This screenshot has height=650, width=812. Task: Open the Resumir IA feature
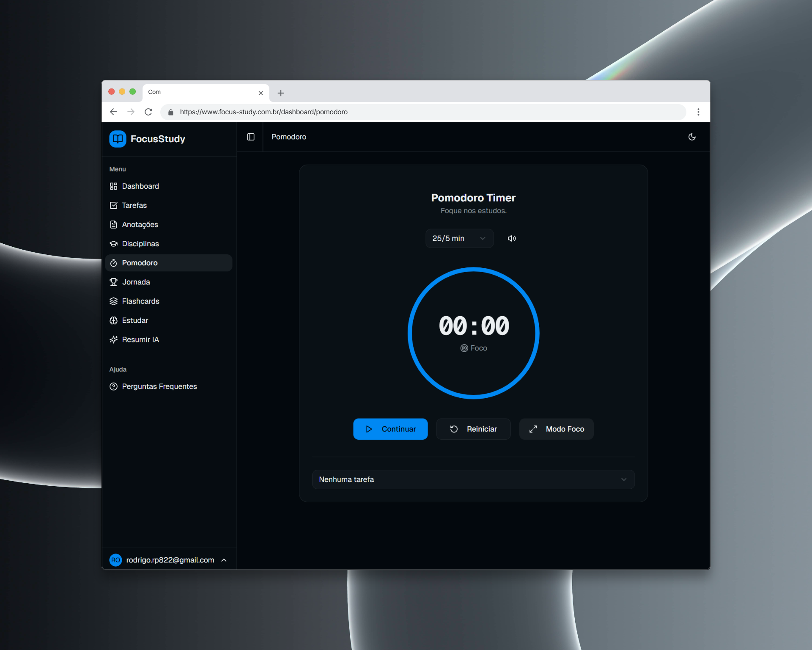[x=140, y=339]
